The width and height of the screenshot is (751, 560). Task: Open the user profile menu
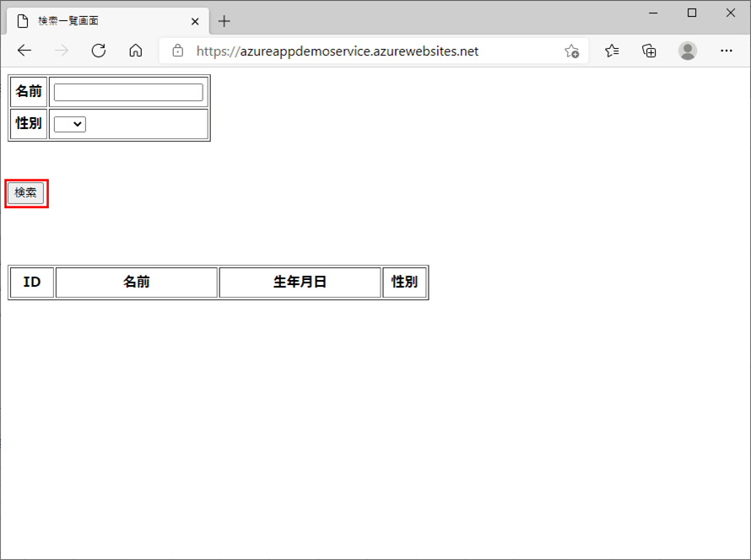688,51
